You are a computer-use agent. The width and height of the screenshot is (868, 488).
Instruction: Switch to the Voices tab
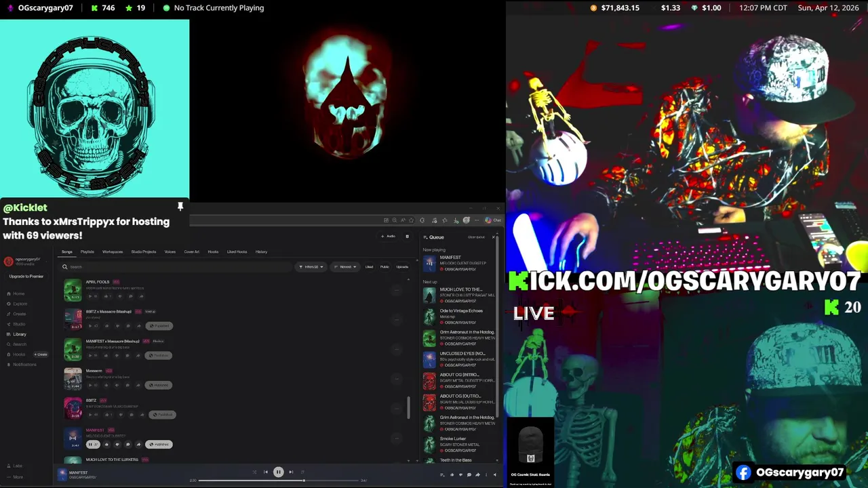point(170,251)
